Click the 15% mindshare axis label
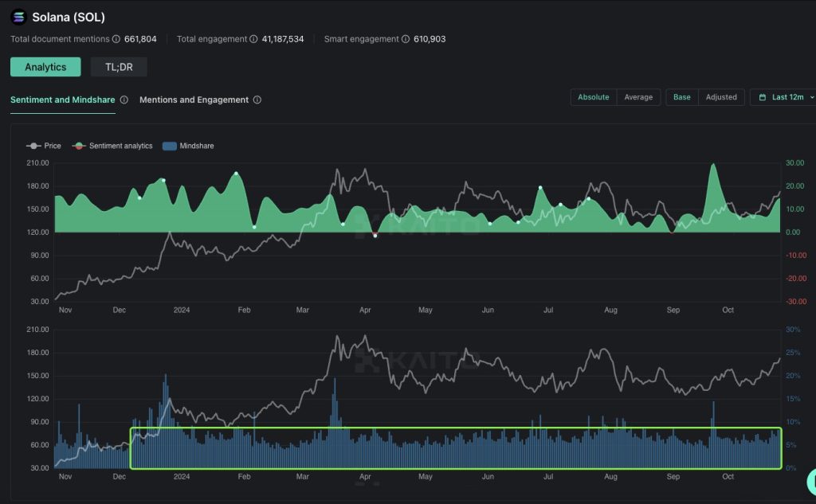 pos(793,399)
